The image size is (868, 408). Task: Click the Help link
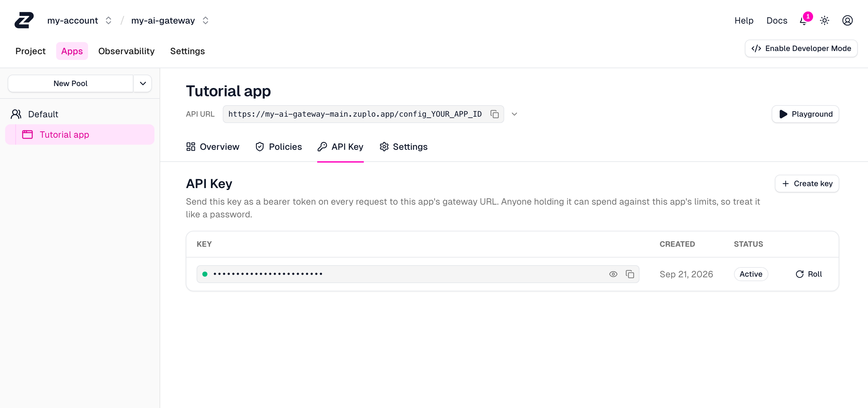(744, 20)
